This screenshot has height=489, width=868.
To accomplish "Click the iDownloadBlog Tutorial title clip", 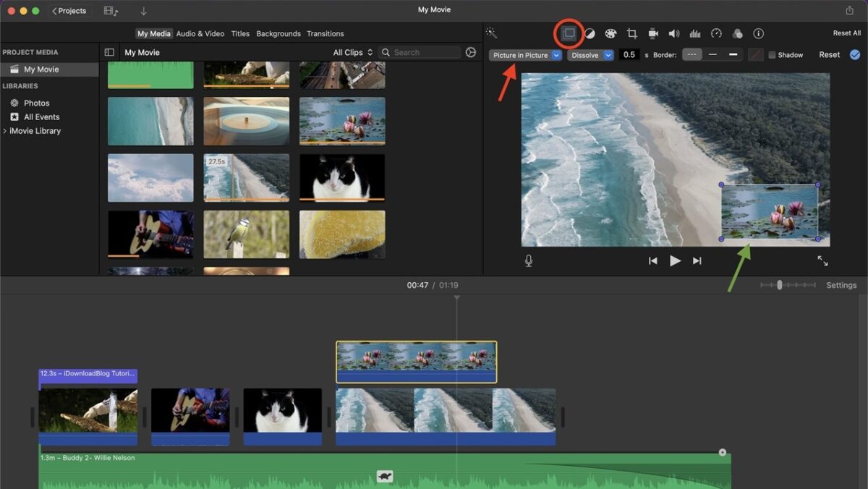I will 88,375.
